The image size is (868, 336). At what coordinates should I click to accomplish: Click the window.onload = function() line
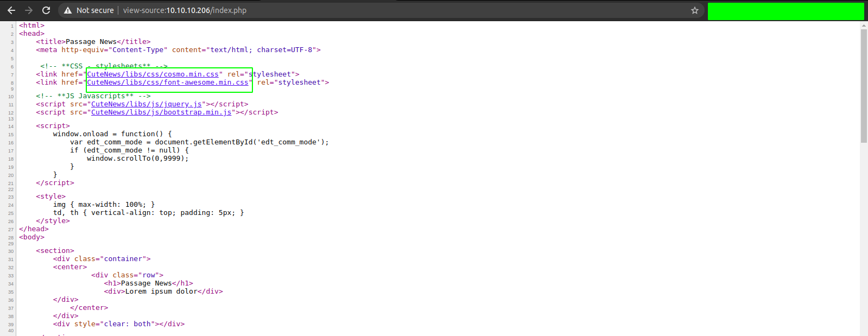pos(112,134)
